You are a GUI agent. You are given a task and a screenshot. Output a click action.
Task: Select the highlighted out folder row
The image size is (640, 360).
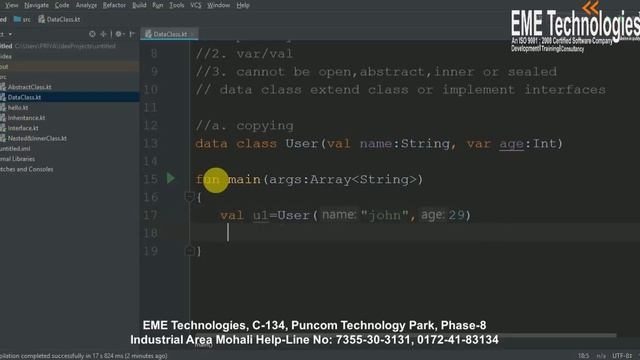[69, 67]
